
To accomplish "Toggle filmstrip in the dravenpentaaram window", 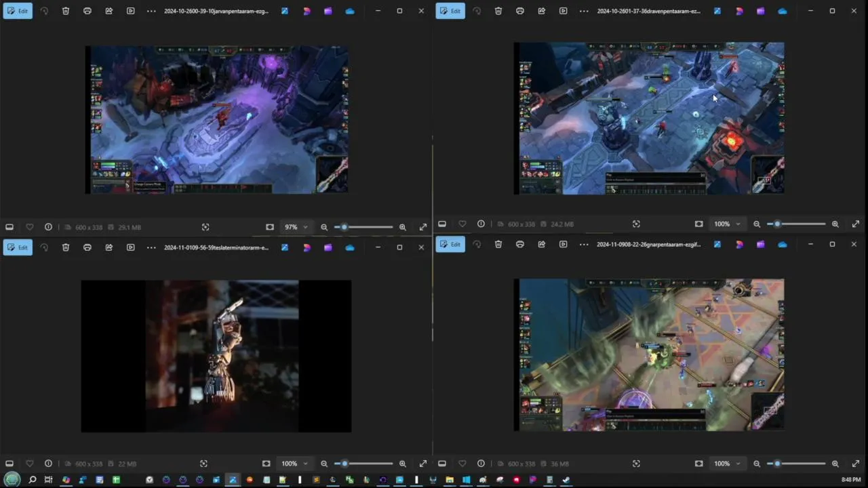I will click(442, 224).
